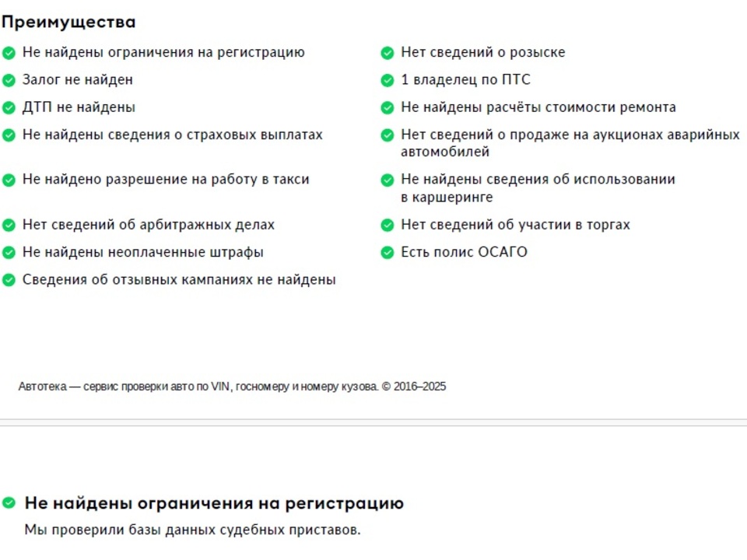This screenshot has height=560, width=747.
Task: Click the Автотека footer copyright text
Action: pyautogui.click(x=232, y=387)
